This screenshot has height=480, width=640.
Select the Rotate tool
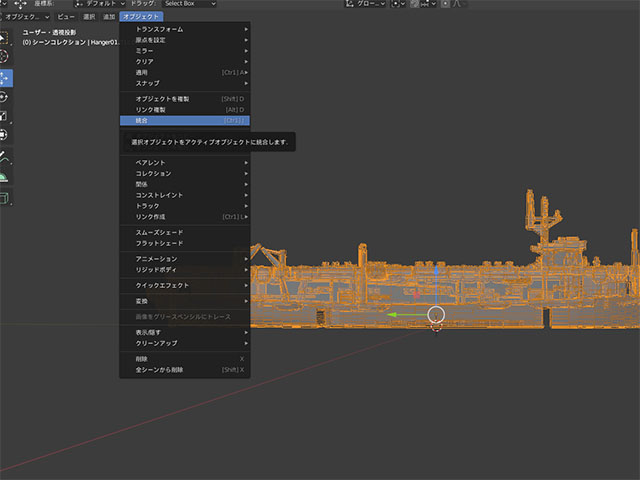4,97
